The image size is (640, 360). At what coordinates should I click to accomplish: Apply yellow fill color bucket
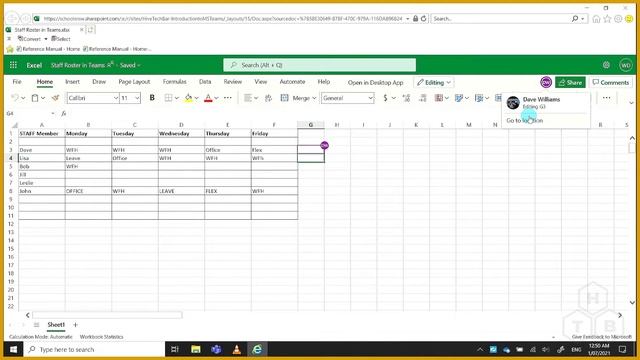pos(188,98)
